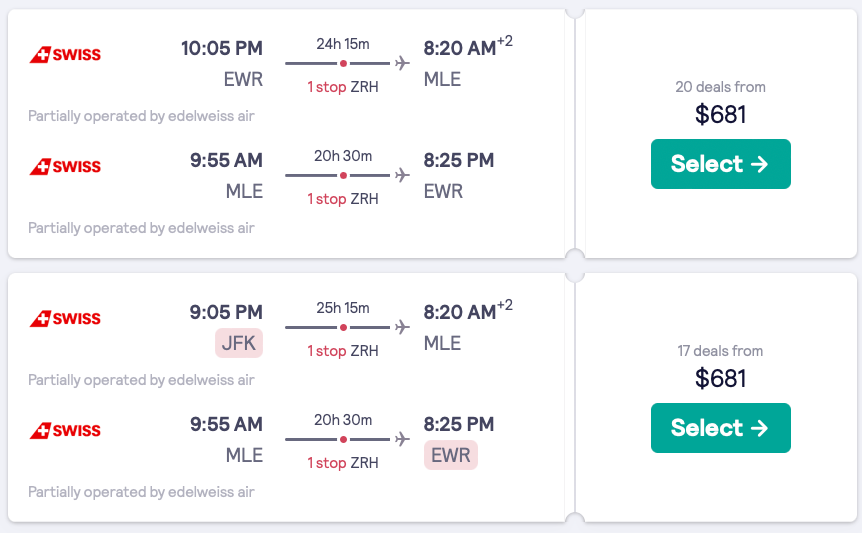Click the red stop dot on the 24h 15m route line
Viewport: 862px width, 533px height.
(343, 63)
